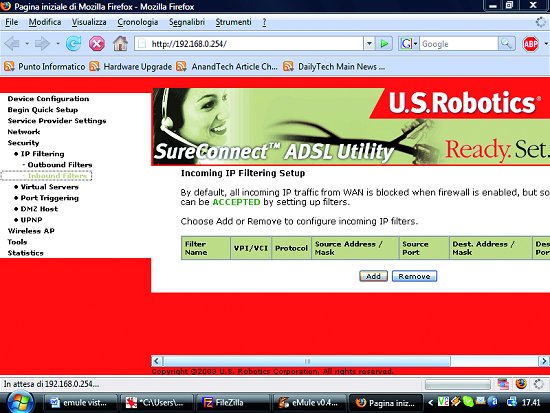
Task: Switch to eMule v0.4 taskbar window
Action: (x=309, y=403)
